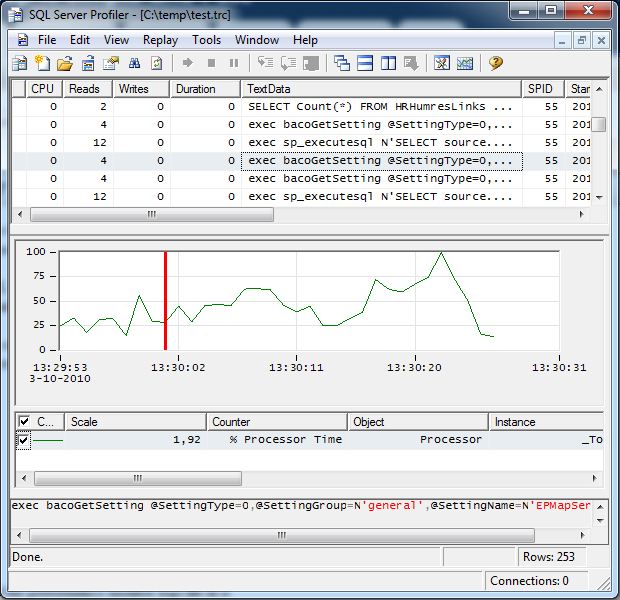
Task: Click scroll-down arrow of trace grid
Action: click(599, 197)
